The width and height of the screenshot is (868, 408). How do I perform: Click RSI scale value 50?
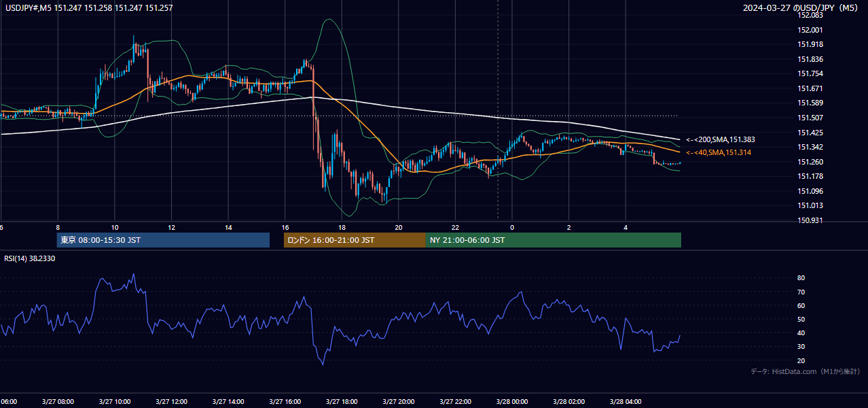[801, 319]
